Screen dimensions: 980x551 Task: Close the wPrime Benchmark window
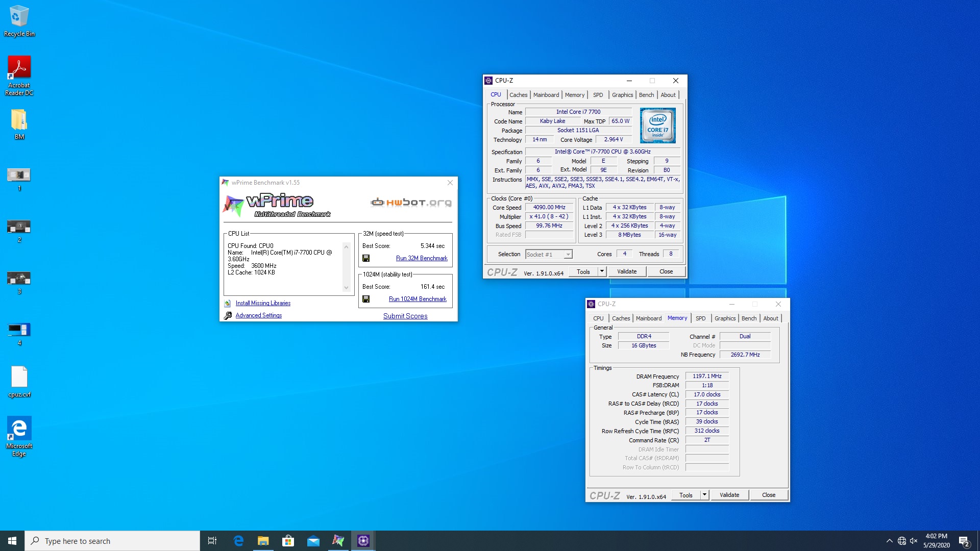[450, 183]
